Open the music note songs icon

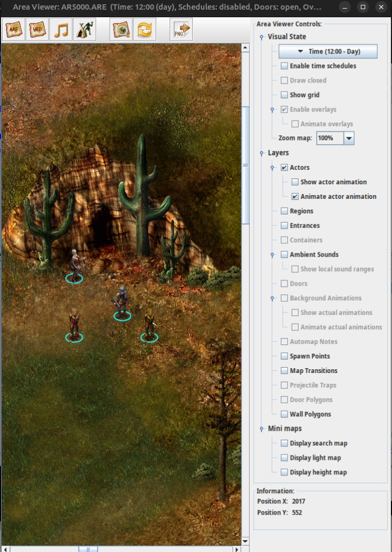point(61,30)
